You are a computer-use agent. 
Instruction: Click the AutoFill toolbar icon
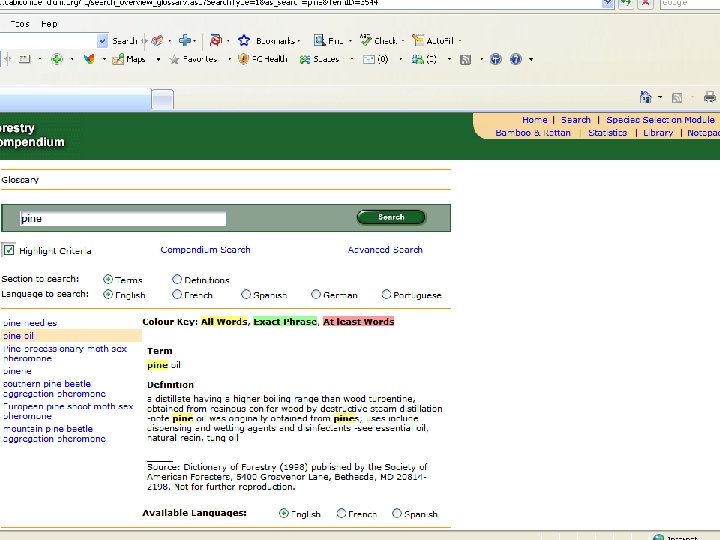click(x=417, y=40)
